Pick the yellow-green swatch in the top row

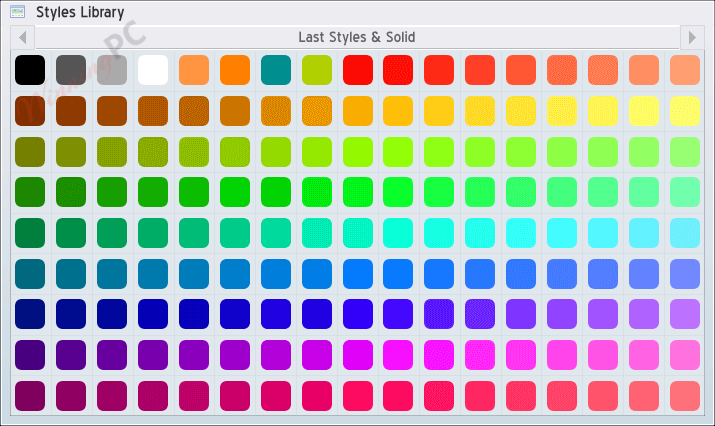point(317,70)
